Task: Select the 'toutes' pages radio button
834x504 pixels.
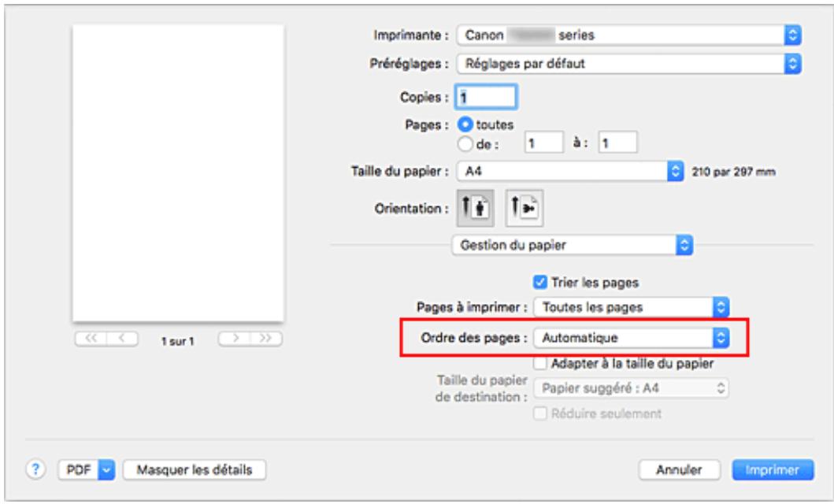Action: 465,124
